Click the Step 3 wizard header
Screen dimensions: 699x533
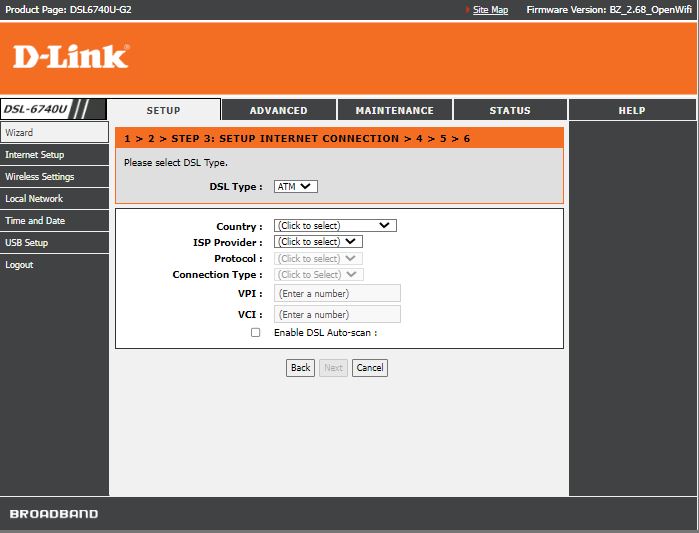(297, 139)
